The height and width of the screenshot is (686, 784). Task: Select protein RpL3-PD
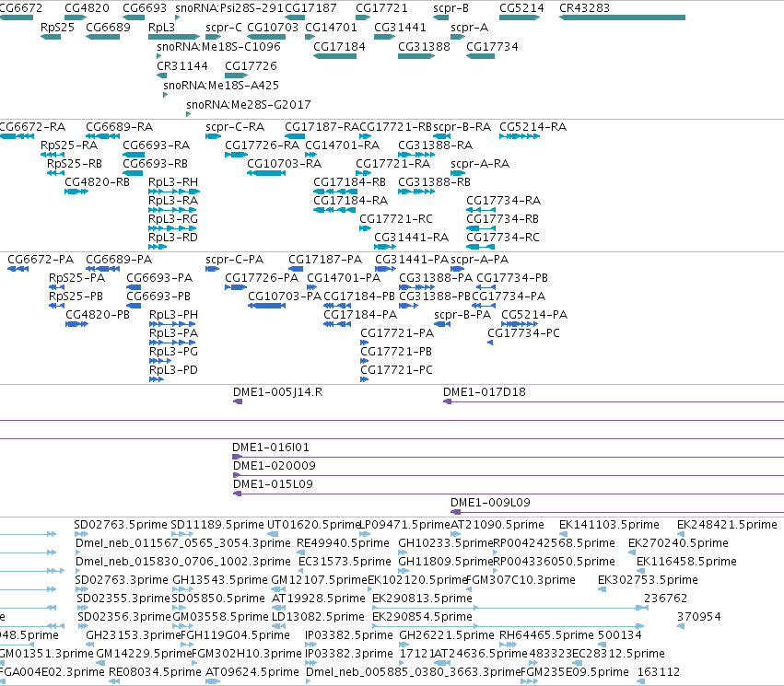(173, 370)
